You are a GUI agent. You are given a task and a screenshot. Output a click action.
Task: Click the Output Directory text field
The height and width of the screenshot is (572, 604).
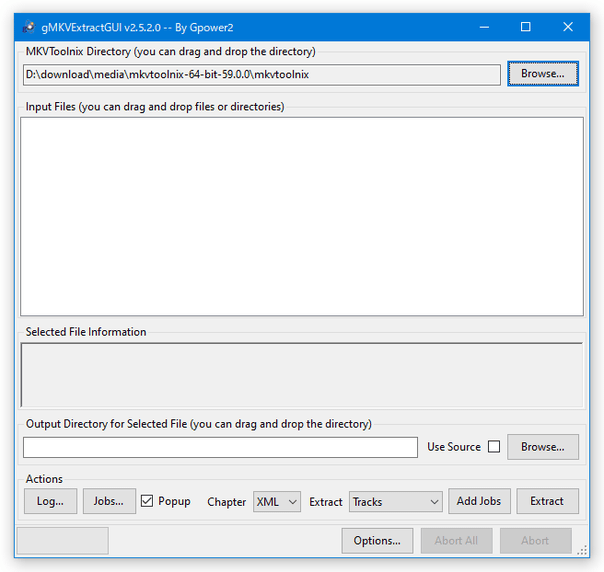click(x=220, y=447)
